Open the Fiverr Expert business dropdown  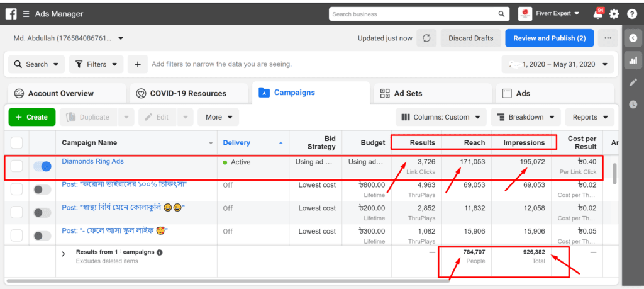pyautogui.click(x=557, y=14)
